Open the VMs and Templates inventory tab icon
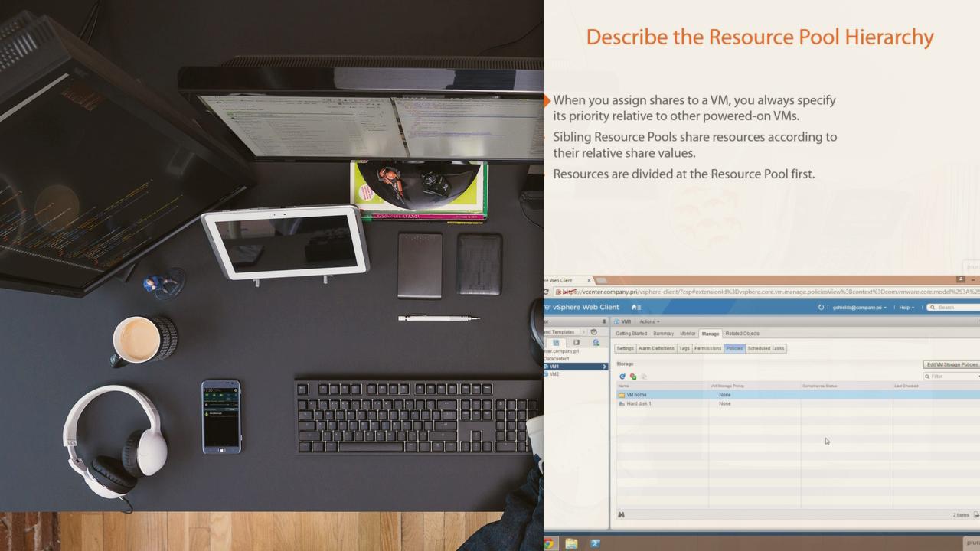The image size is (980, 551). (557, 343)
